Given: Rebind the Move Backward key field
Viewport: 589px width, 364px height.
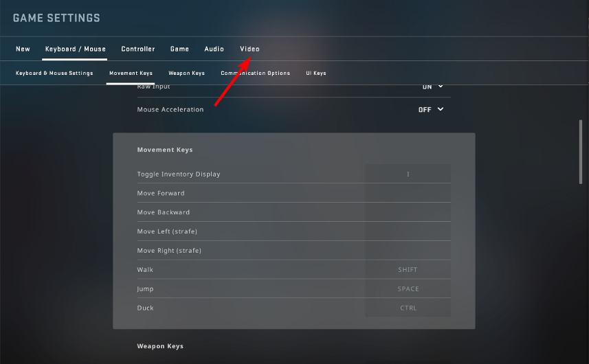Looking at the screenshot, I should (x=408, y=212).
